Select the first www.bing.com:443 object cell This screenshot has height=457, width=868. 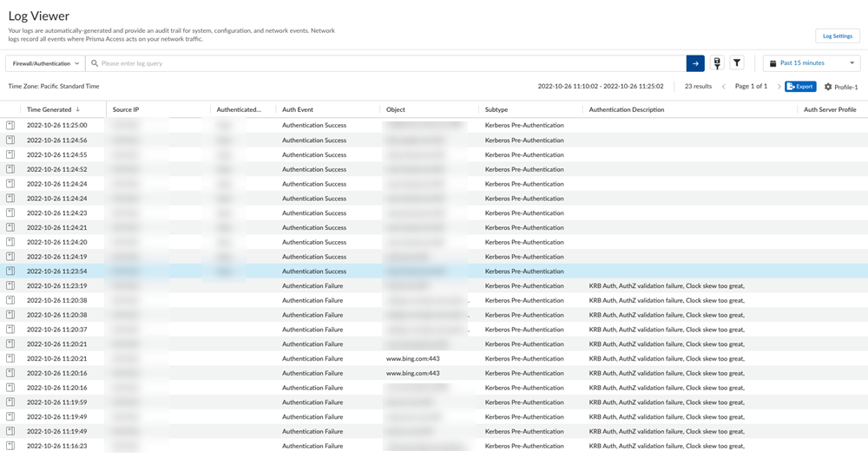(x=413, y=358)
